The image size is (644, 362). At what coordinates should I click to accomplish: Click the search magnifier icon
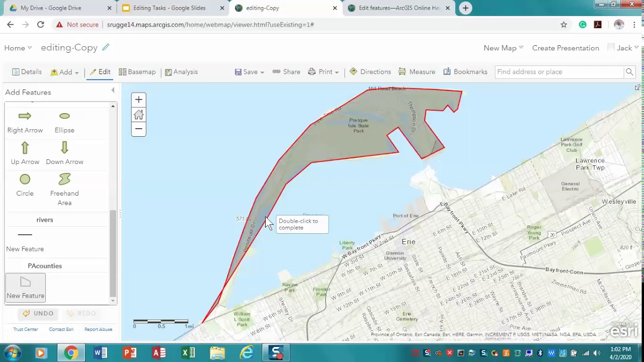point(629,72)
